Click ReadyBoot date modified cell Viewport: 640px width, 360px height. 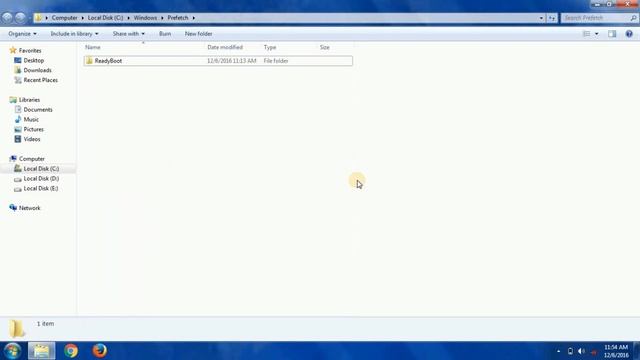coord(231,61)
